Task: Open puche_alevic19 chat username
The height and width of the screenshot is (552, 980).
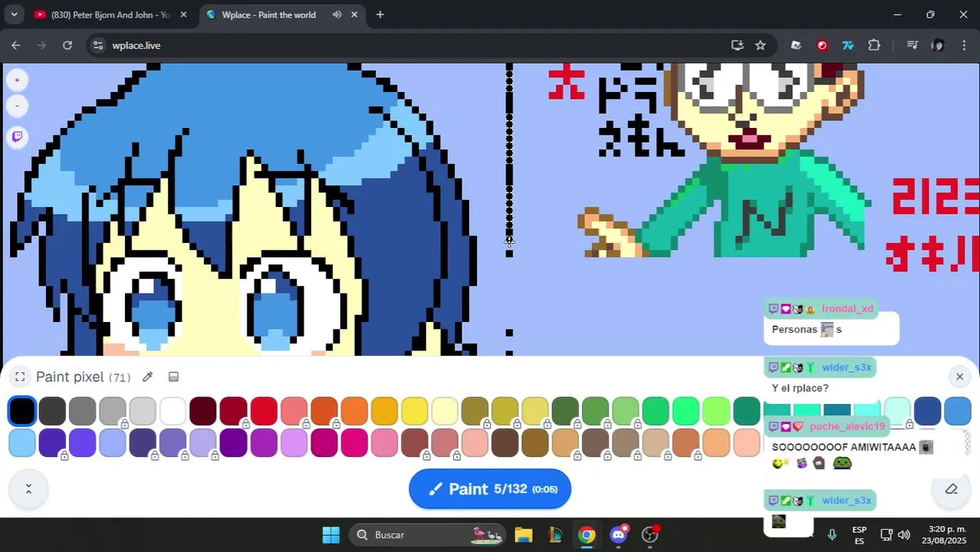Action: click(847, 426)
